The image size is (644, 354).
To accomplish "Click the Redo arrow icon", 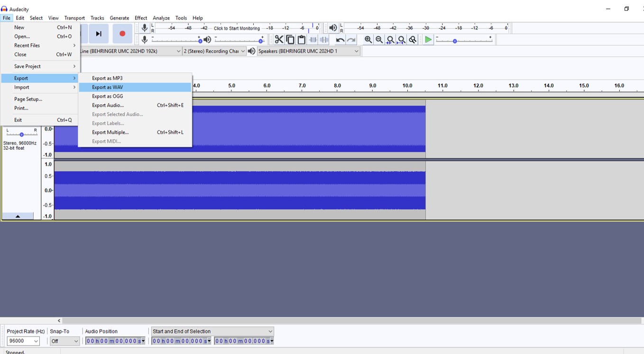I will tap(351, 40).
